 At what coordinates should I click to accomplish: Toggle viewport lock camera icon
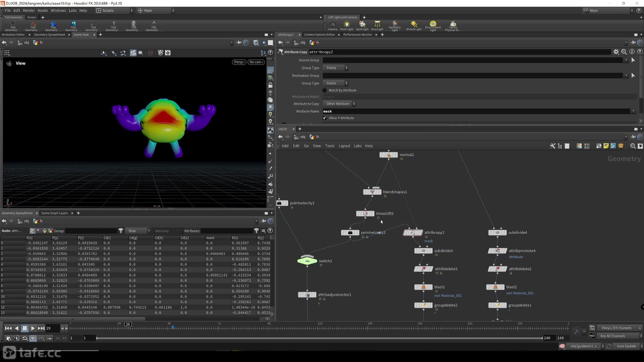click(270, 85)
